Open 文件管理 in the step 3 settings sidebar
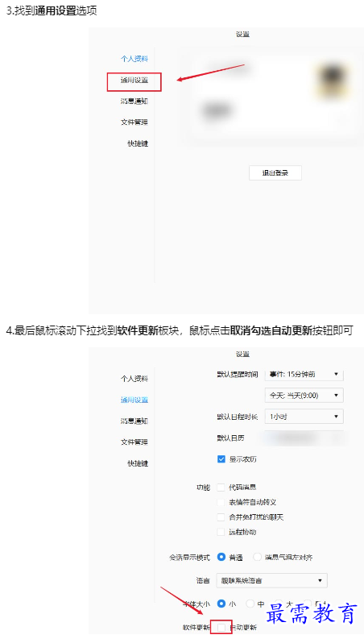This screenshot has height=639, width=364. point(134,122)
